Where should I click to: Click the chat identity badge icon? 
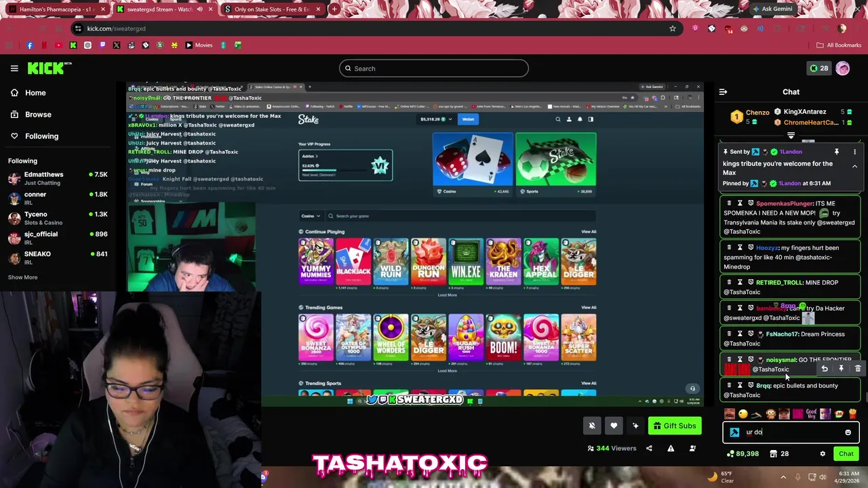[x=734, y=432]
